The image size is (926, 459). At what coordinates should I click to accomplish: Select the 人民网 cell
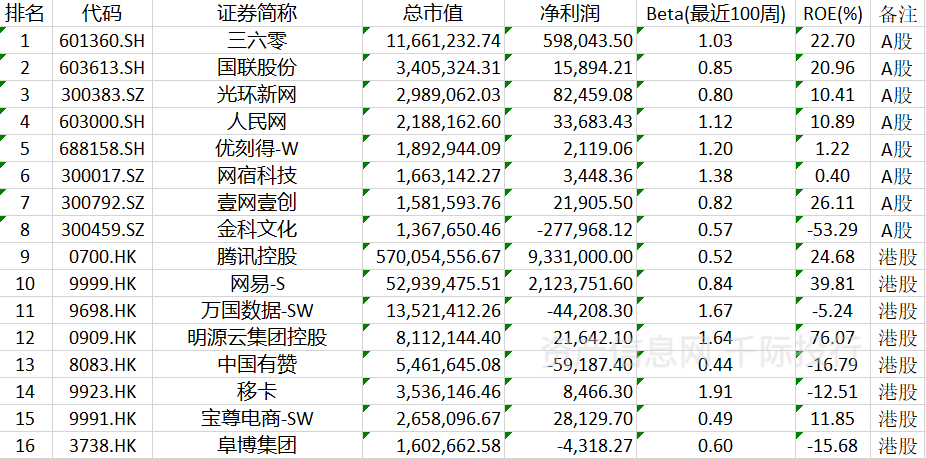[x=257, y=122]
